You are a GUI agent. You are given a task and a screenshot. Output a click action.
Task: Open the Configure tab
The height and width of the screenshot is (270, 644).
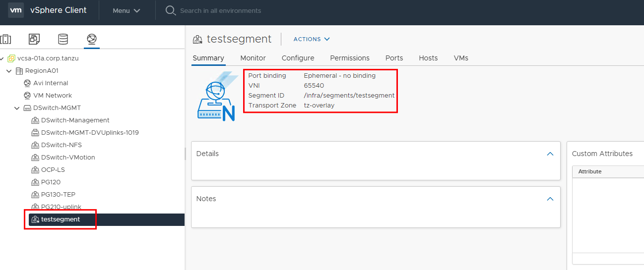298,58
